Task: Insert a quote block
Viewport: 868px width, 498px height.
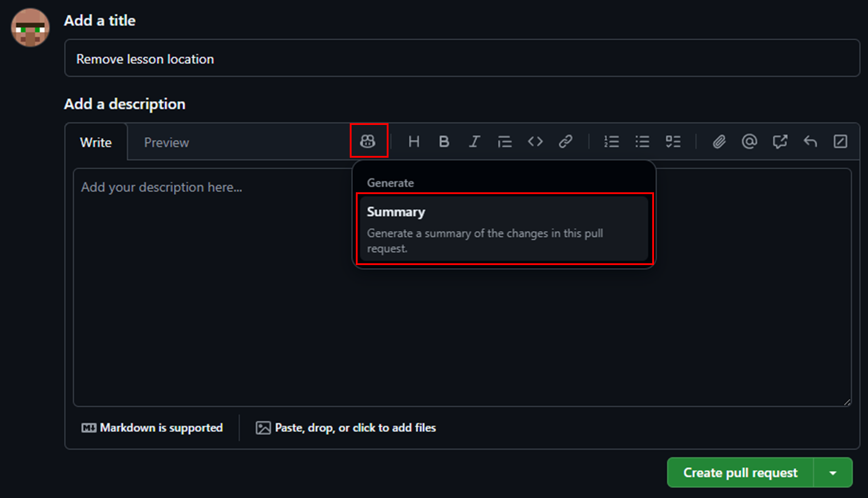Action: pyautogui.click(x=505, y=141)
